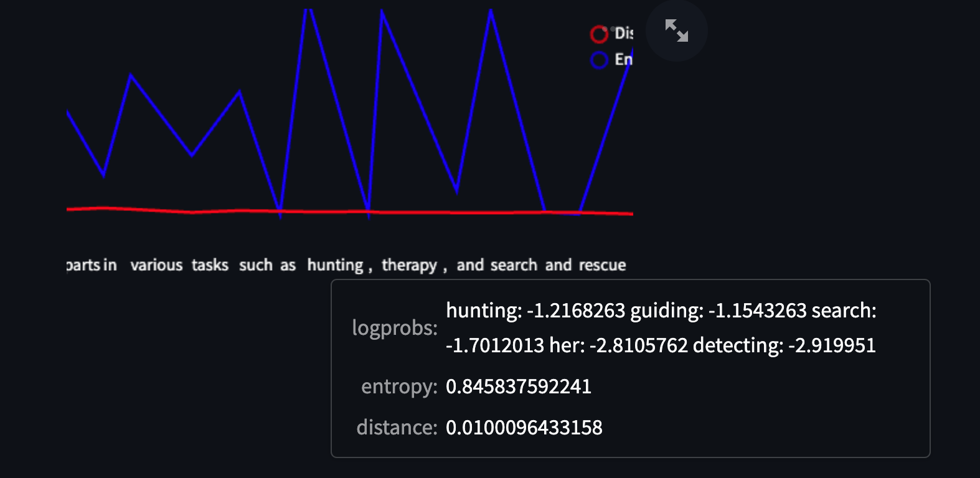The width and height of the screenshot is (980, 478).
Task: Click the 'rescue' token label
Action: click(602, 265)
